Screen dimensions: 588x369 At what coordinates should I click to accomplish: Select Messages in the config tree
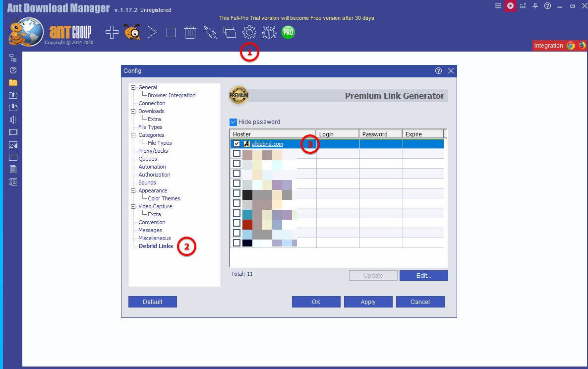pos(150,230)
